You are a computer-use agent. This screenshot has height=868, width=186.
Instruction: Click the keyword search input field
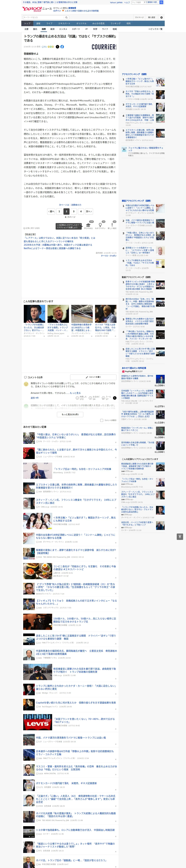pyautogui.click(x=44, y=18)
